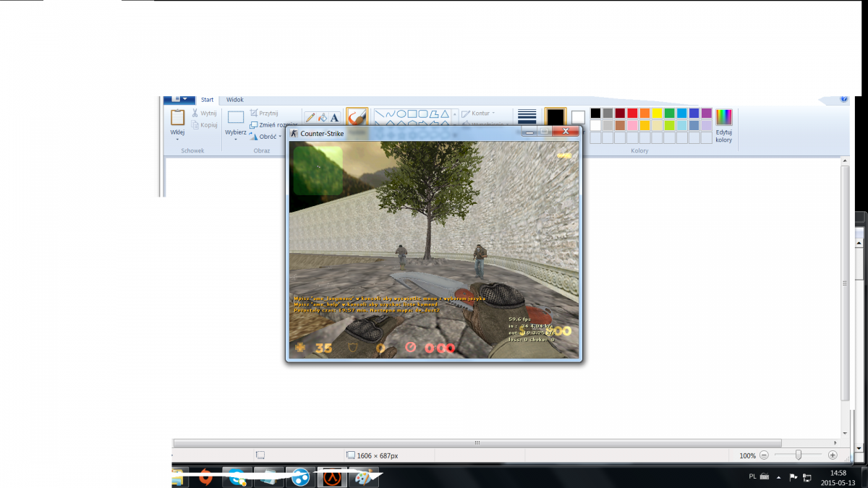The width and height of the screenshot is (868, 488).
Task: Click the zoom in plus button
Action: tap(833, 455)
